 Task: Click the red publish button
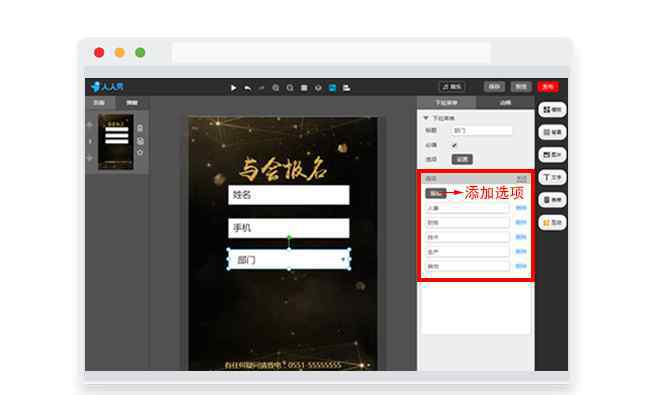(548, 87)
